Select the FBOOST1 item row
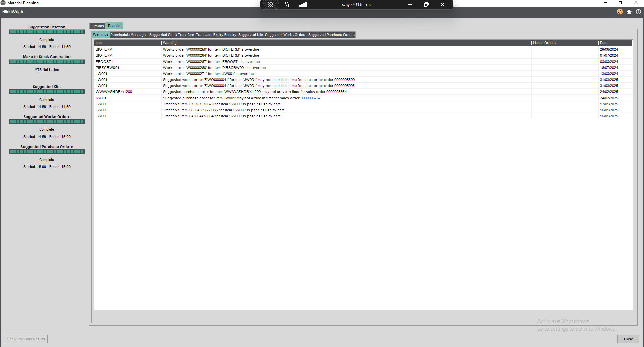This screenshot has height=347, width=644. click(363, 62)
